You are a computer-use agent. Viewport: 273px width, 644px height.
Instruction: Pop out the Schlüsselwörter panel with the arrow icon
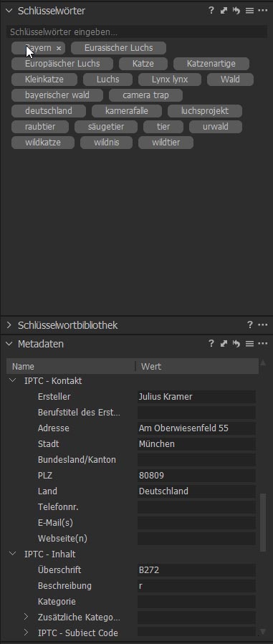pos(224,11)
